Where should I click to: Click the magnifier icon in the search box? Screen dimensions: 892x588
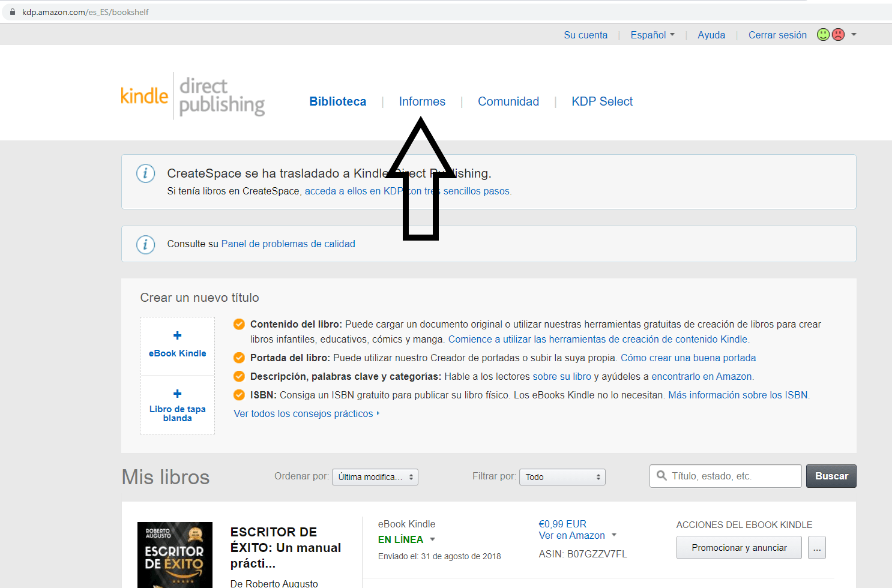(661, 476)
